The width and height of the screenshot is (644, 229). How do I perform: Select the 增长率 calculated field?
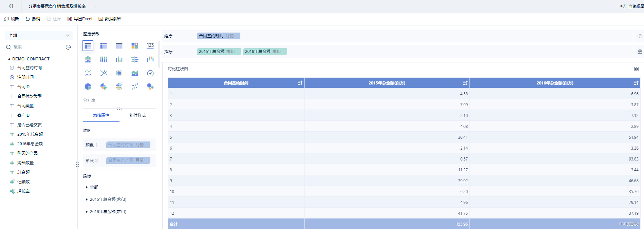[23, 191]
